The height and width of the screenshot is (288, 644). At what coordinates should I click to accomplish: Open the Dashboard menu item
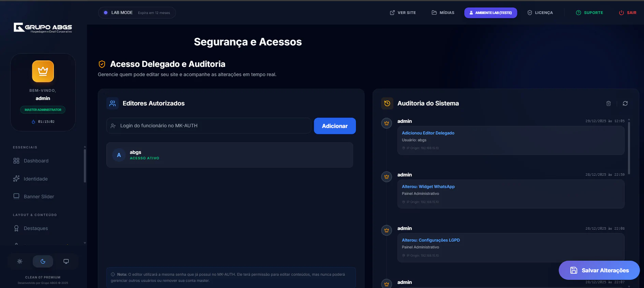pyautogui.click(x=36, y=161)
